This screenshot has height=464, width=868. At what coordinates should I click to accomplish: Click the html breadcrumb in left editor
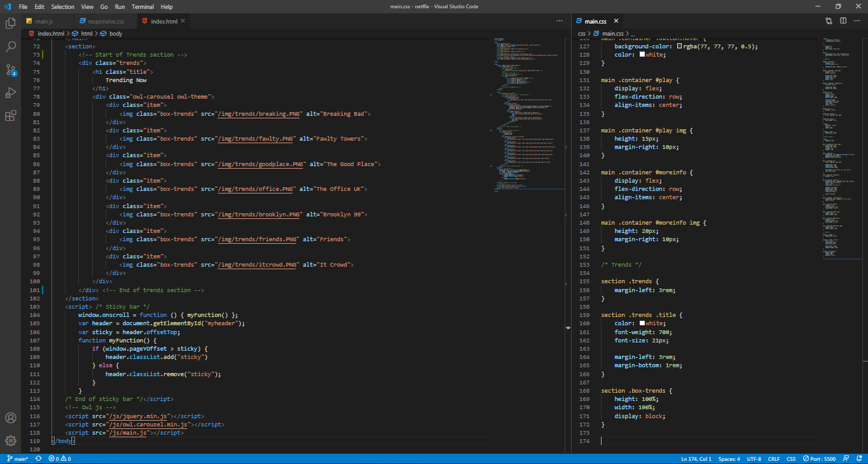(83, 34)
